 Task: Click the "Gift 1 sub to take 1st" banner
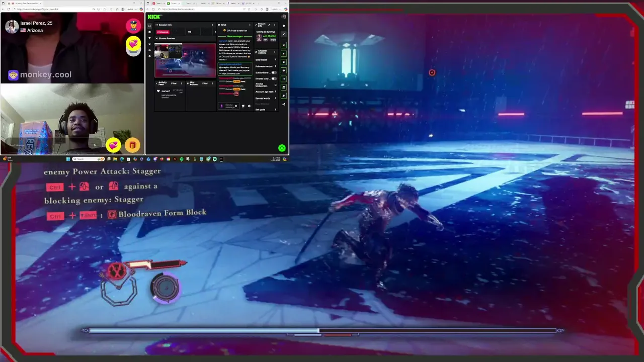click(x=235, y=31)
